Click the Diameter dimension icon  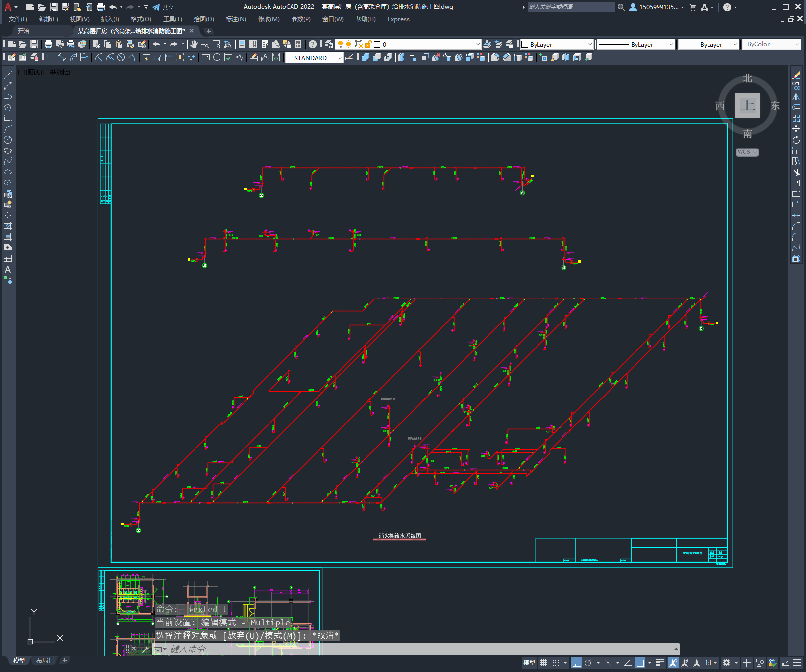(x=121, y=57)
